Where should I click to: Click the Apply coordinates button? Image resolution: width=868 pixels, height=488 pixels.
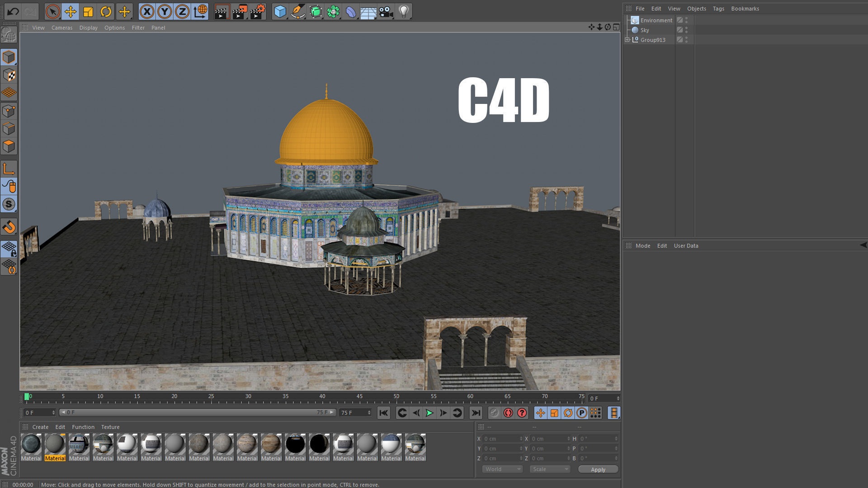click(598, 469)
